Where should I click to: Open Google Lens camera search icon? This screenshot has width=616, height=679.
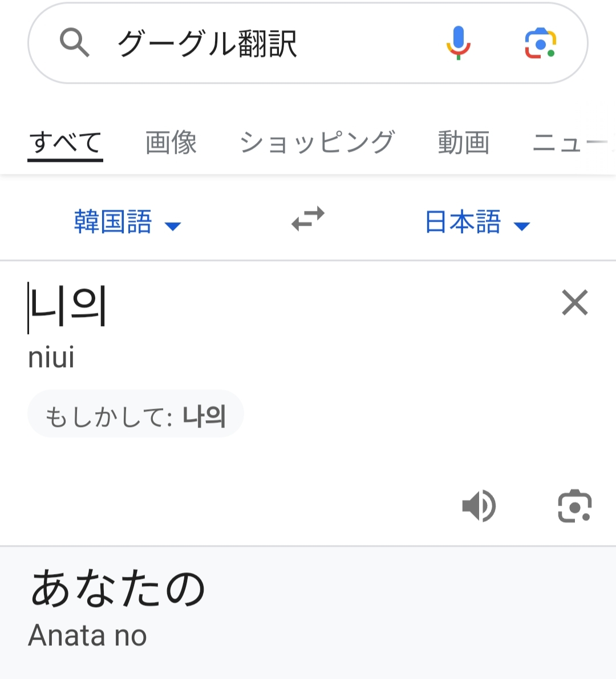tap(540, 43)
